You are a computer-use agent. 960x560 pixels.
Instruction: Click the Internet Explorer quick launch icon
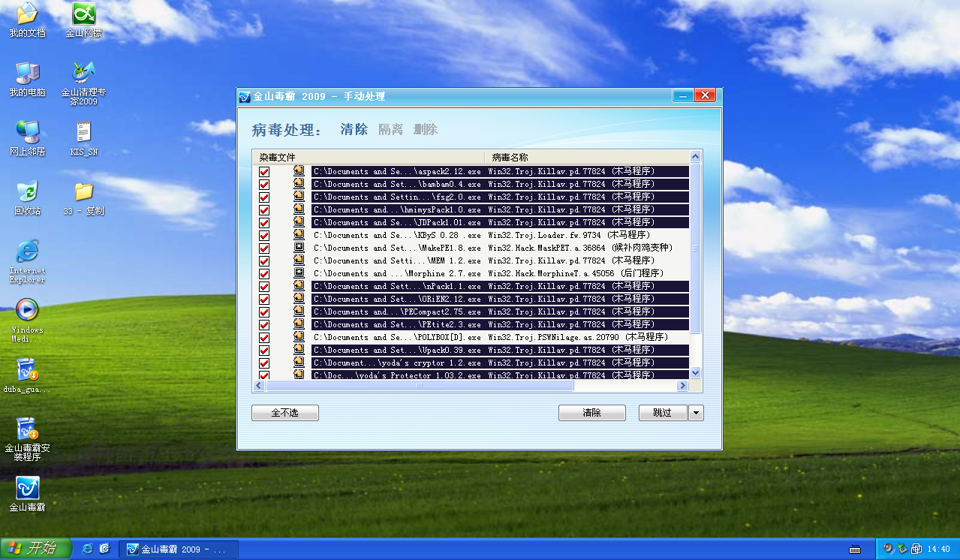[x=88, y=549]
